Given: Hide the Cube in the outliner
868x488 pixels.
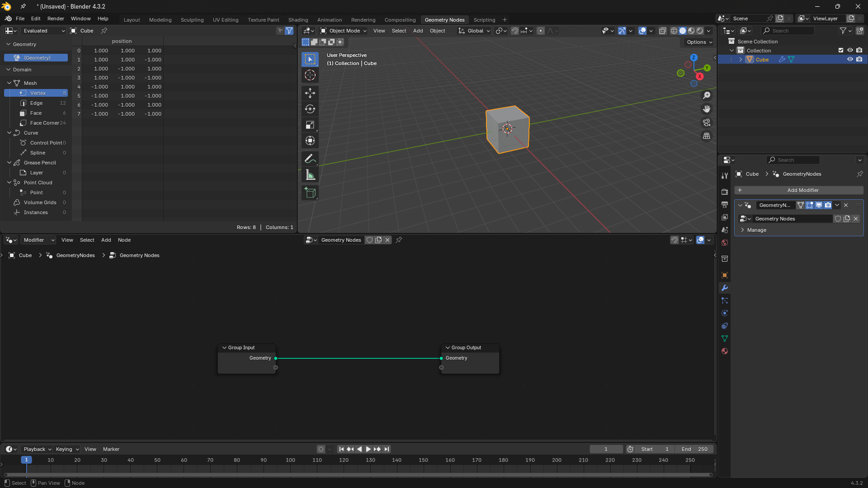Looking at the screenshot, I should [850, 59].
